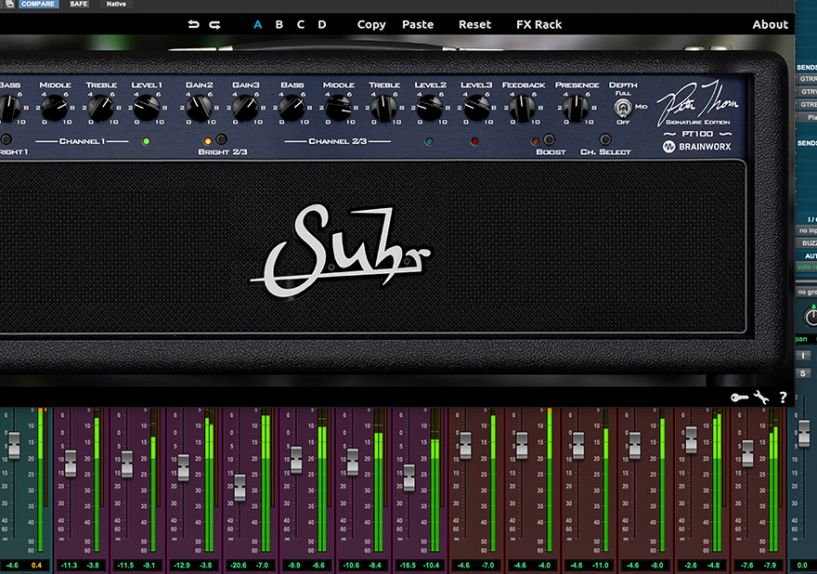
Task: Click the Reset button
Action: [475, 24]
